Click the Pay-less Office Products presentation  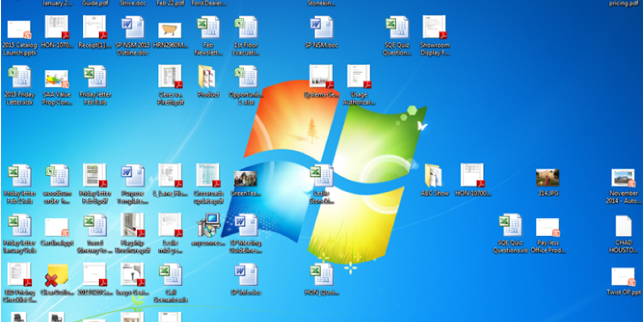coord(548,227)
